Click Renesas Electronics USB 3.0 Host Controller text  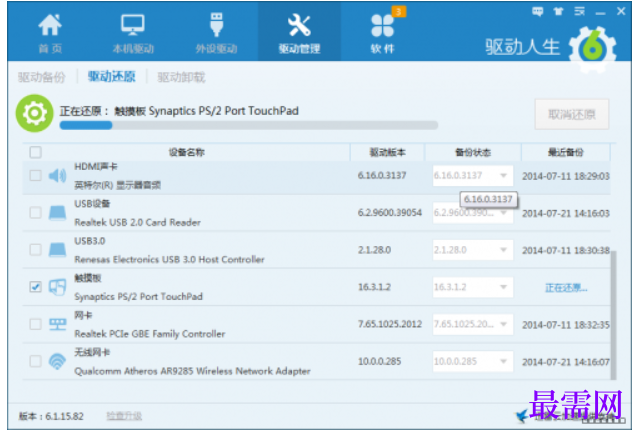(169, 259)
